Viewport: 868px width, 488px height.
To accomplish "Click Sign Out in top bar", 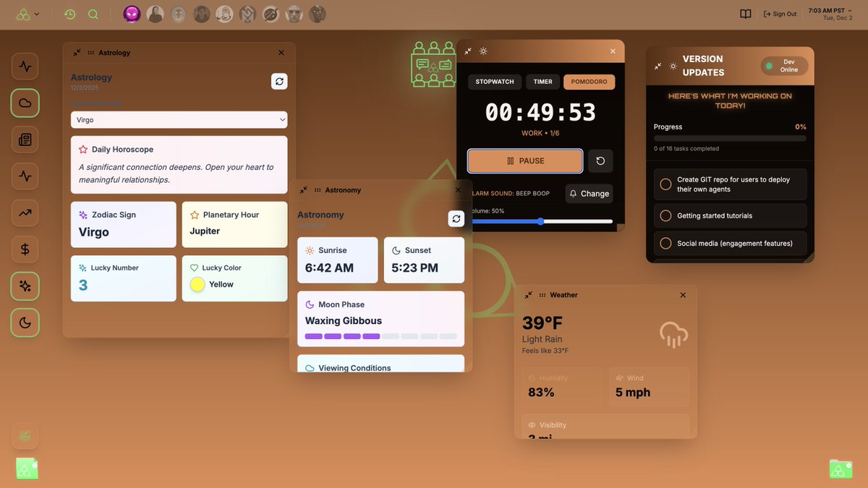I will tap(780, 14).
